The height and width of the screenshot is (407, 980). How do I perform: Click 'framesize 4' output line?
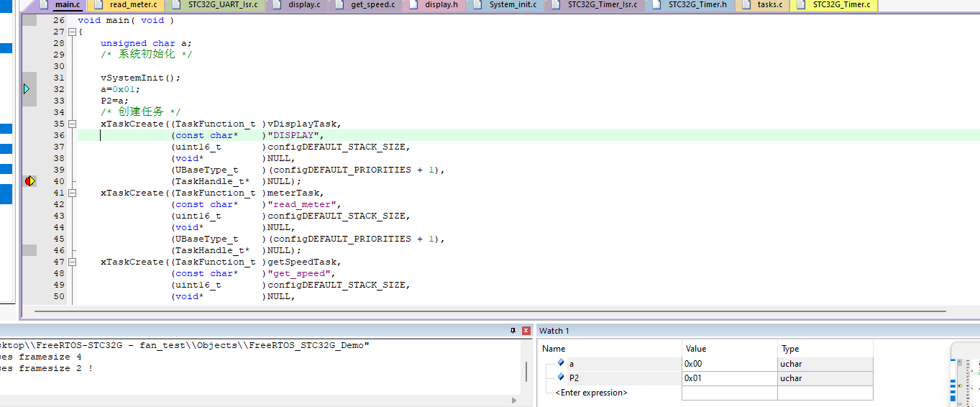41,357
